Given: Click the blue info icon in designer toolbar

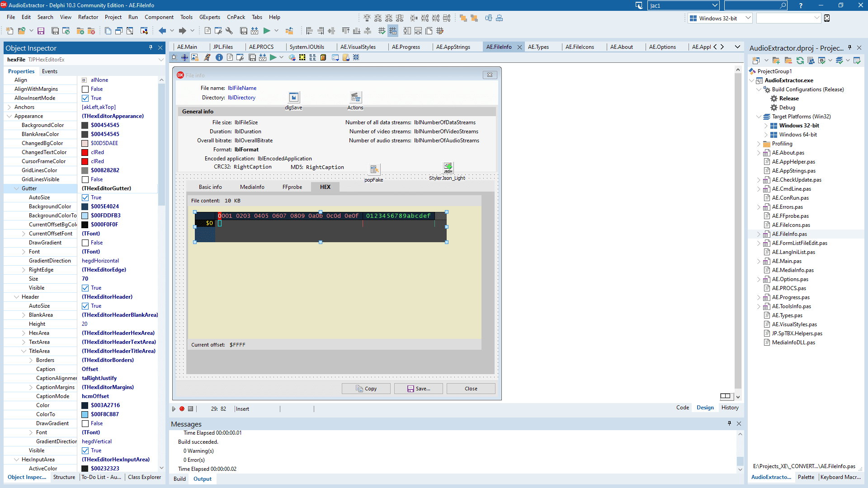Looking at the screenshot, I should (x=219, y=57).
